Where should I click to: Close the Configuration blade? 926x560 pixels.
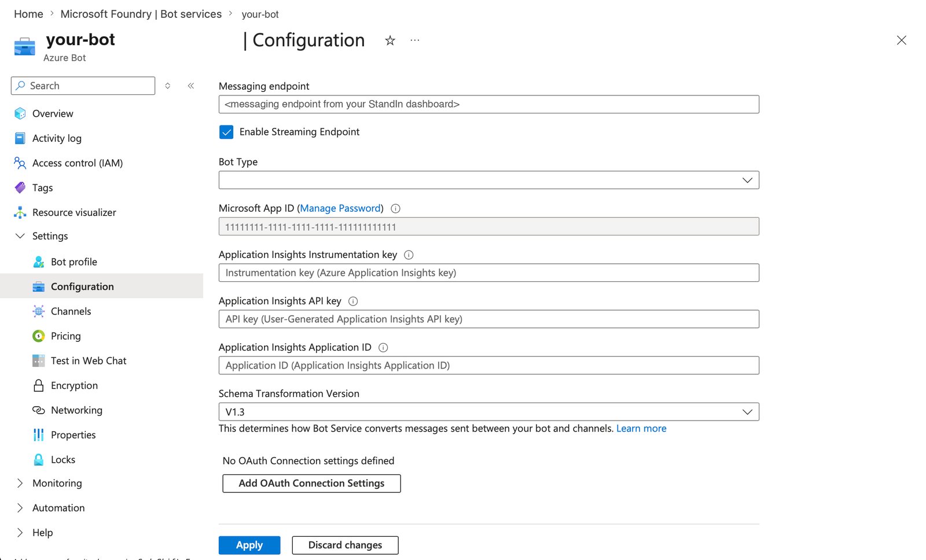click(x=901, y=40)
